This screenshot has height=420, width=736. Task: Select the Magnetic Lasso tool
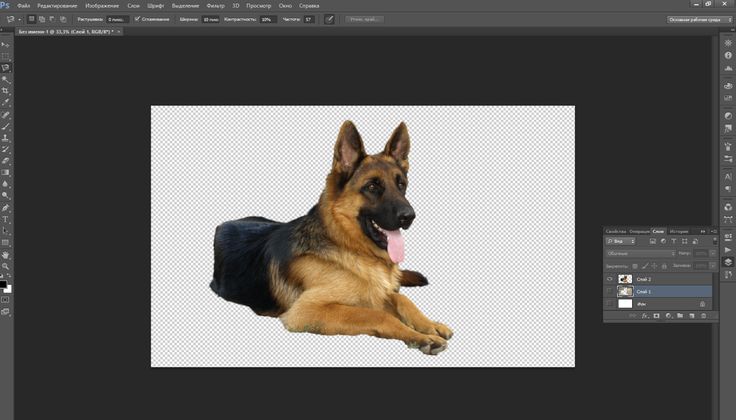5,67
